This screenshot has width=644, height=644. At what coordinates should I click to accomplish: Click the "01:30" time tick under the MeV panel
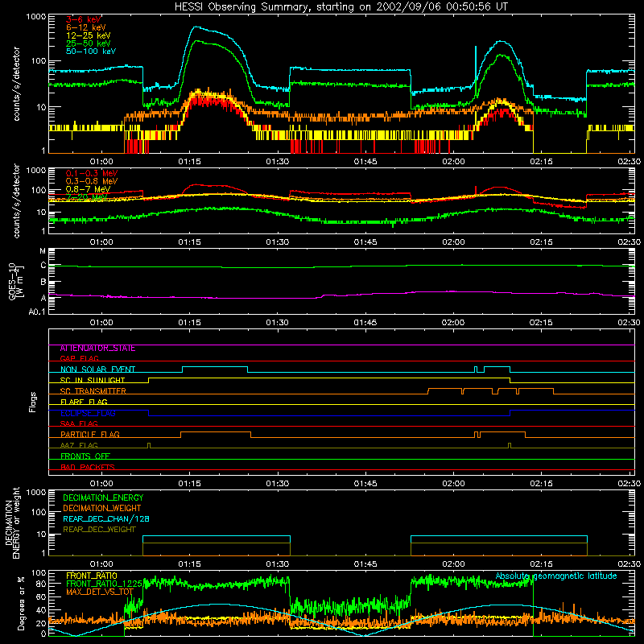[277, 242]
